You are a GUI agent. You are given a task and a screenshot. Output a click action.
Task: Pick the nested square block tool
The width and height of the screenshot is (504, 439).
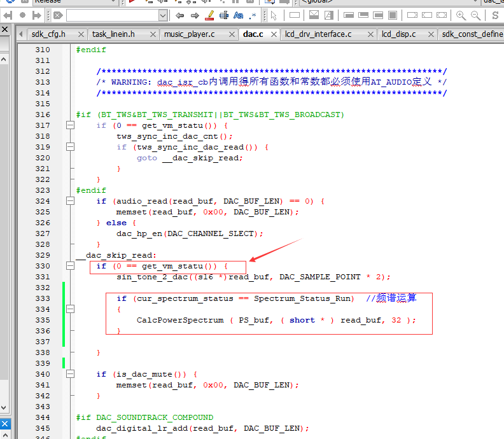pyautogui.click(x=393, y=15)
